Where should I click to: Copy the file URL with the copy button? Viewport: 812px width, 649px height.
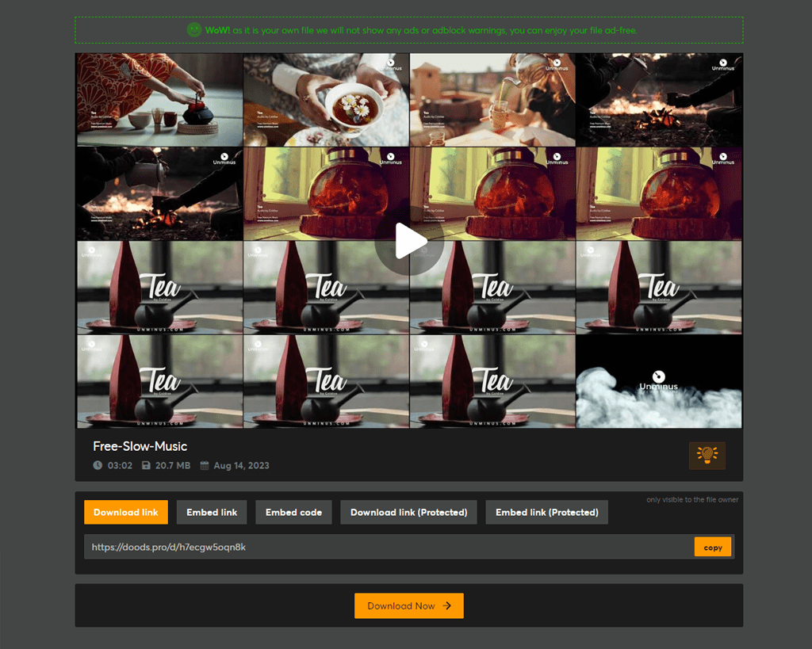click(x=711, y=546)
